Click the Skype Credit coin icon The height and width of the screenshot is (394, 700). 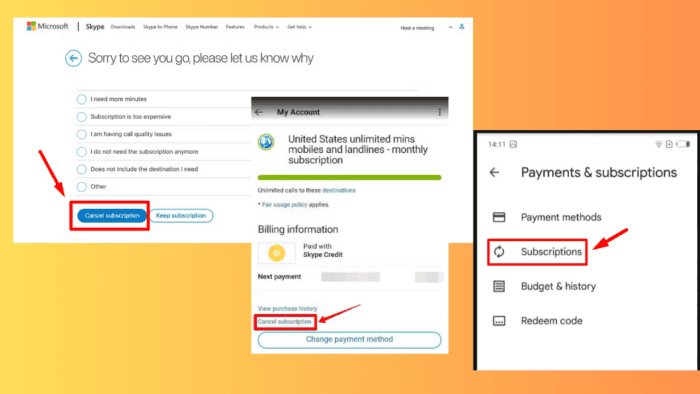(x=277, y=253)
